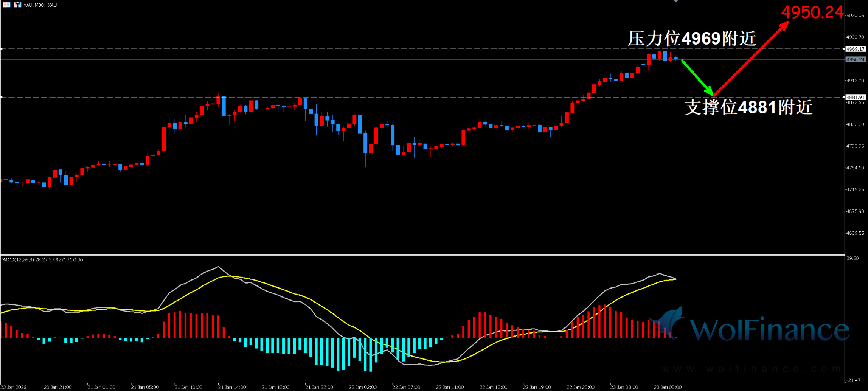Click the 4881.91 price tag on axis
The image size is (868, 391).
[x=855, y=97]
